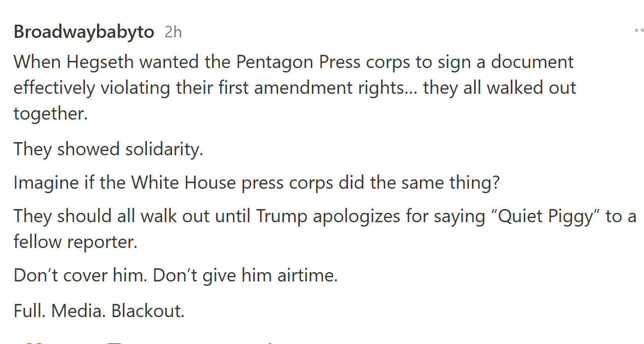Click the word "together." ending the first paragraph

[50, 114]
